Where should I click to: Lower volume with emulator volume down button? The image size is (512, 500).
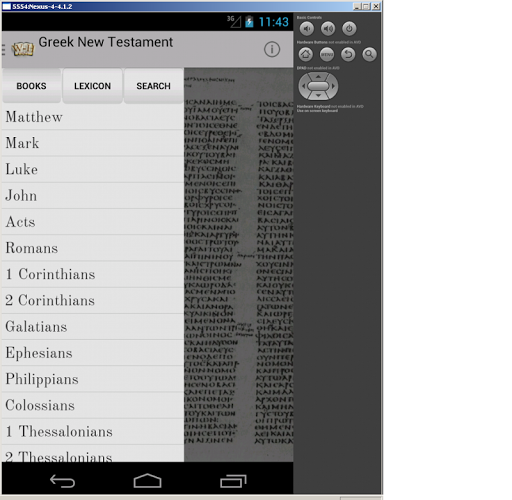point(307,29)
